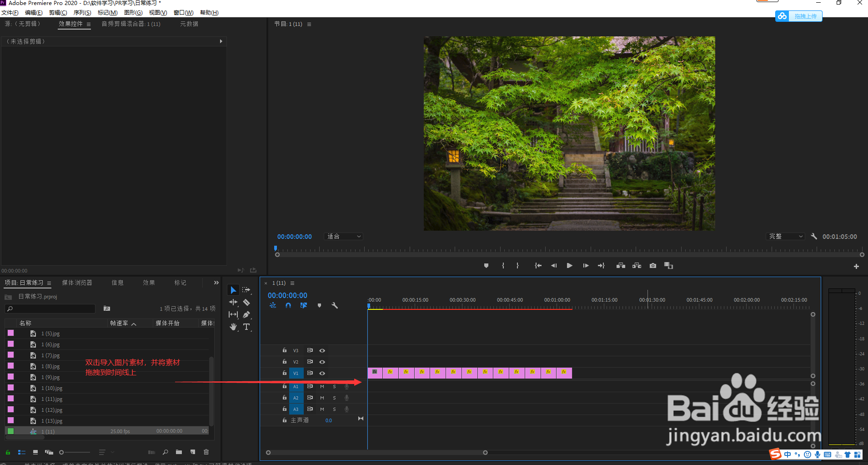The height and width of the screenshot is (465, 868).
Task: Delete selected item with trash icon
Action: click(x=206, y=452)
